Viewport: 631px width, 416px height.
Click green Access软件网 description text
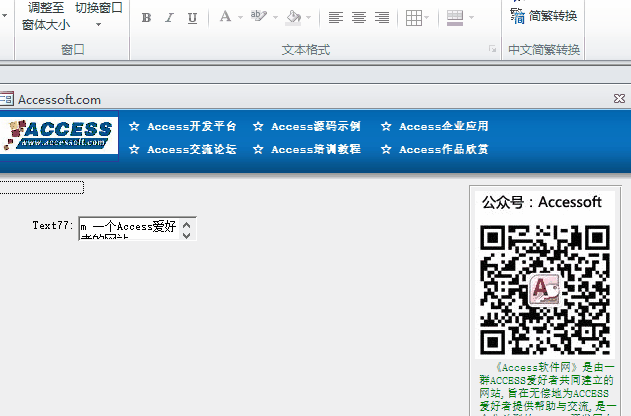click(x=547, y=389)
